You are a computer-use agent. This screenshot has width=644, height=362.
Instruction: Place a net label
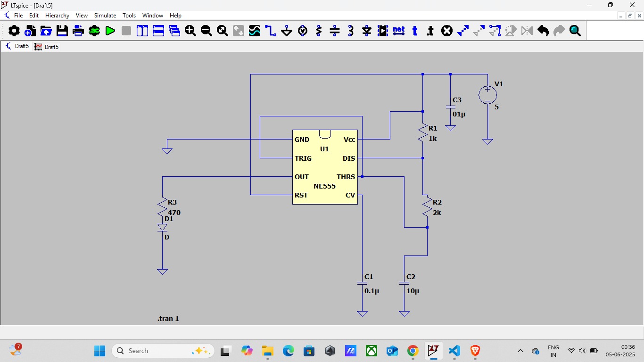pos(399,31)
